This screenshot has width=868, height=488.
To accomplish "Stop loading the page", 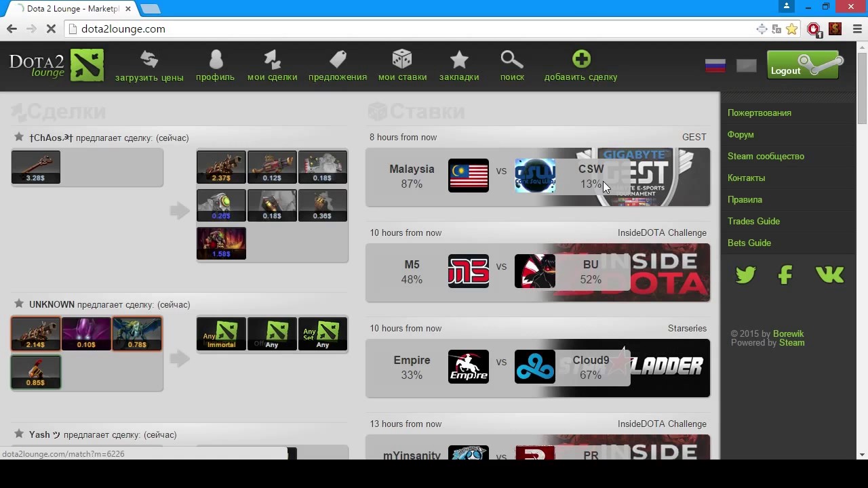I will pyautogui.click(x=51, y=28).
